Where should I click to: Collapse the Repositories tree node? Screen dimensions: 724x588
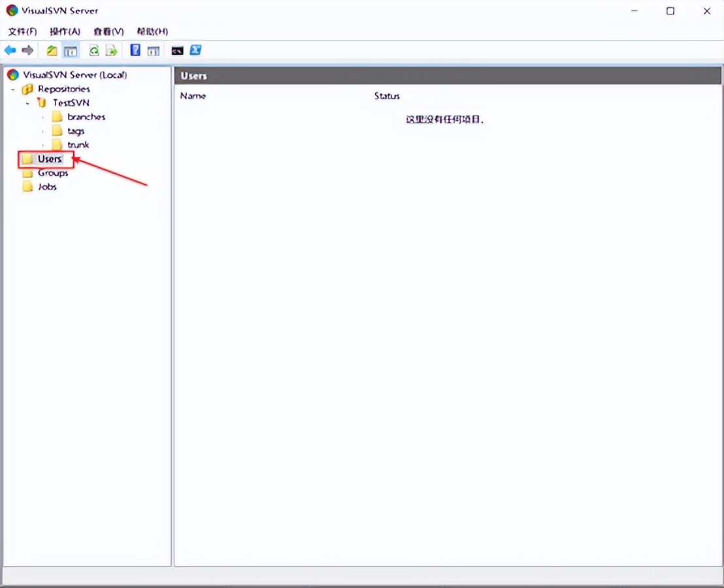[x=12, y=89]
